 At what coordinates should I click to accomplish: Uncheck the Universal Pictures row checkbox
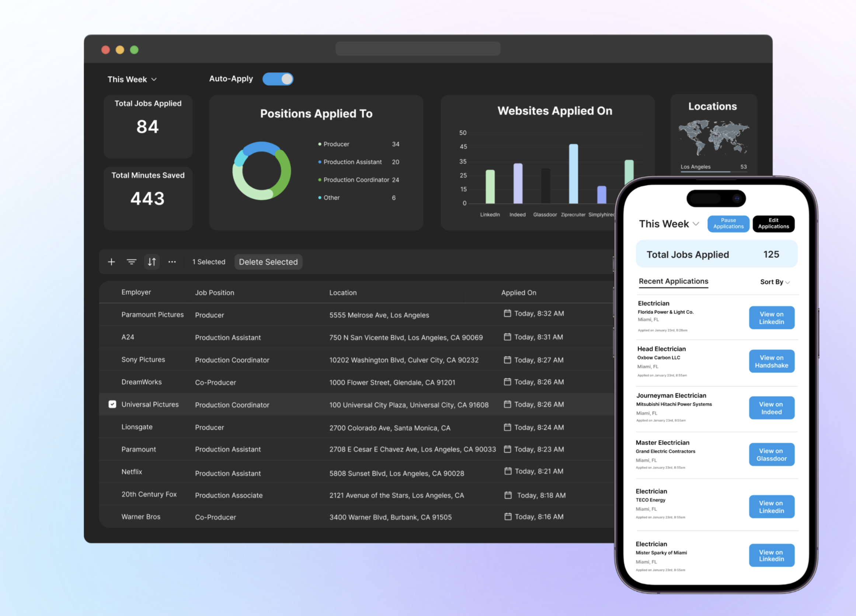112,405
